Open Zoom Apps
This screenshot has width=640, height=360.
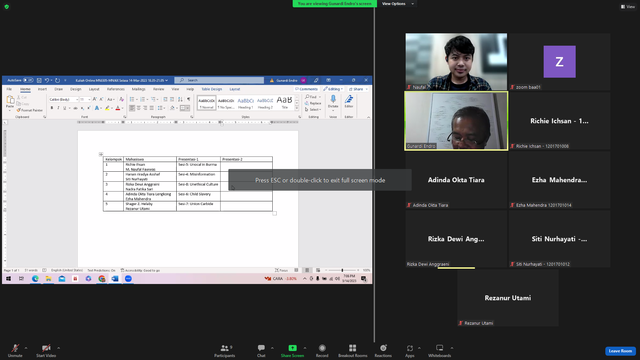(x=410, y=350)
